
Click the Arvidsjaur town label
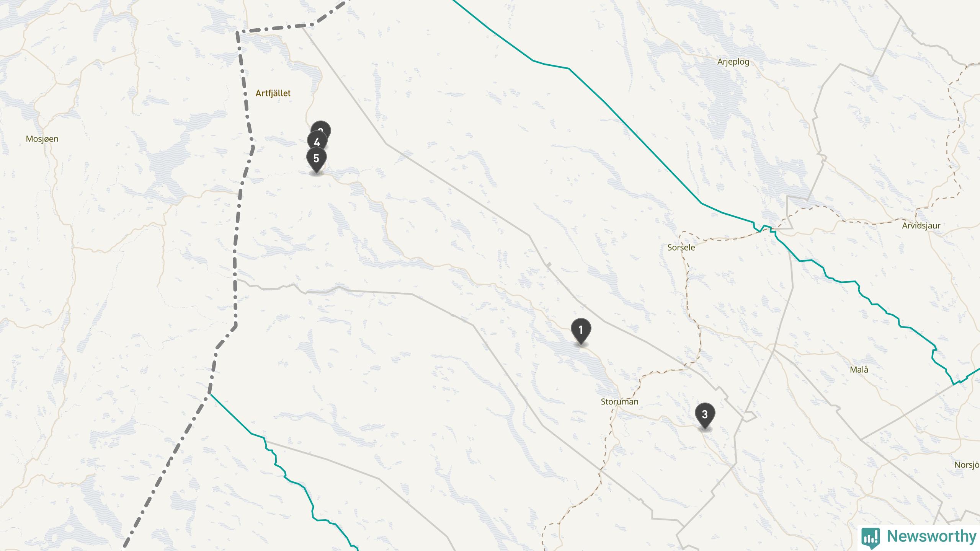[921, 226]
